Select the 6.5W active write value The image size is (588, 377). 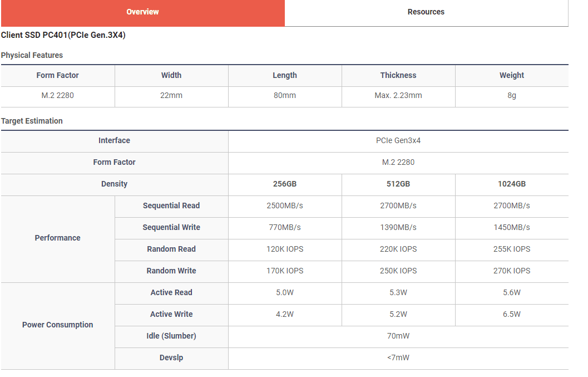(512, 314)
